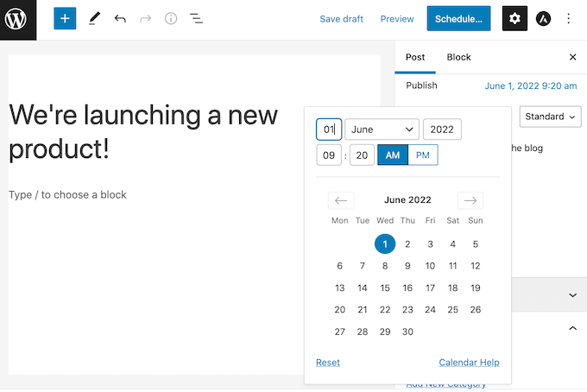Open the list view icon
Screen dimensions: 587x392
197,18
